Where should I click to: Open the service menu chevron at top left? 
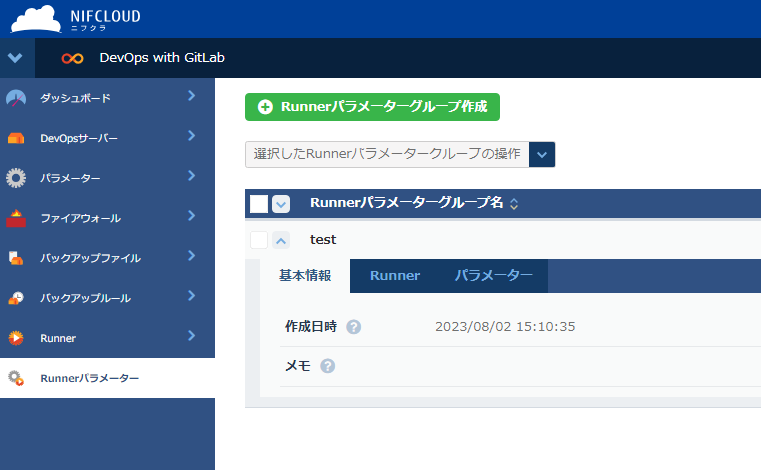coord(15,58)
